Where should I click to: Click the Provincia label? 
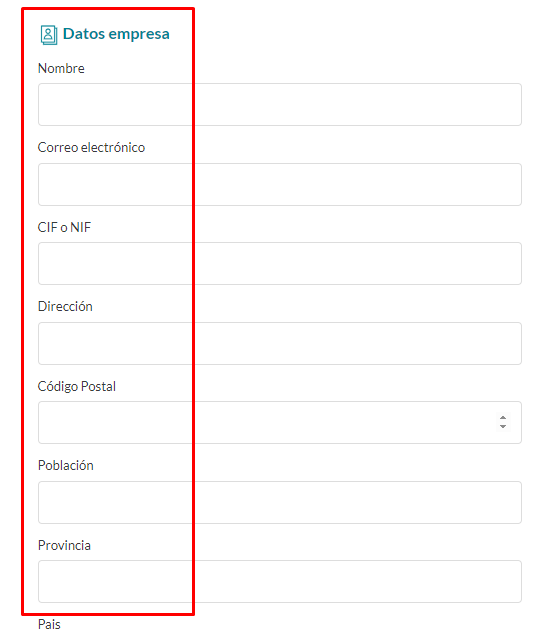[64, 546]
